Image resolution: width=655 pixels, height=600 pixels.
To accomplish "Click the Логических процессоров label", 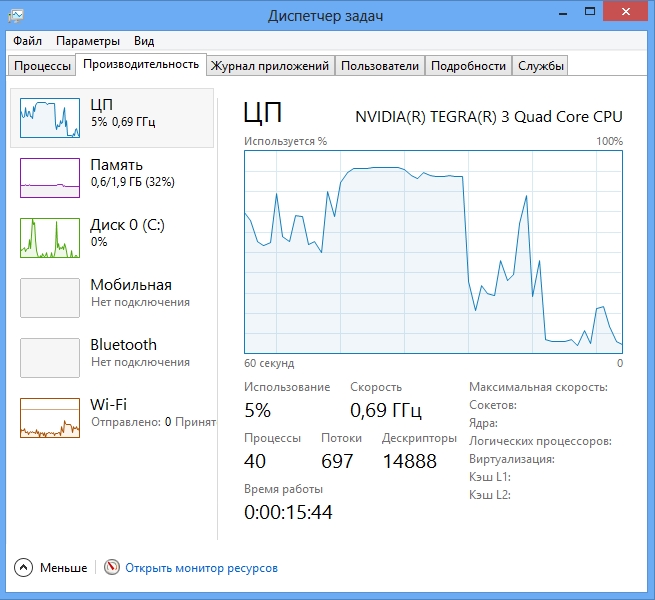I will click(x=540, y=441).
